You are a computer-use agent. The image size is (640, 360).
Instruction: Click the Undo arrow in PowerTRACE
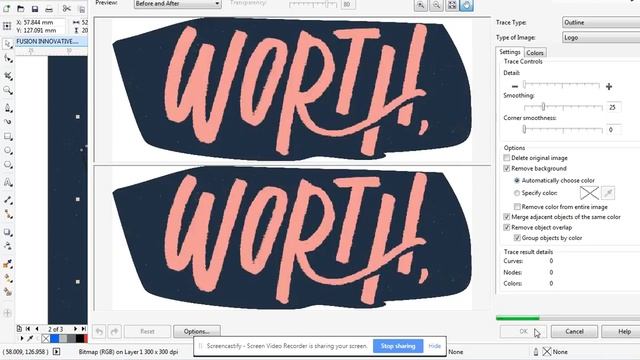[x=99, y=331]
